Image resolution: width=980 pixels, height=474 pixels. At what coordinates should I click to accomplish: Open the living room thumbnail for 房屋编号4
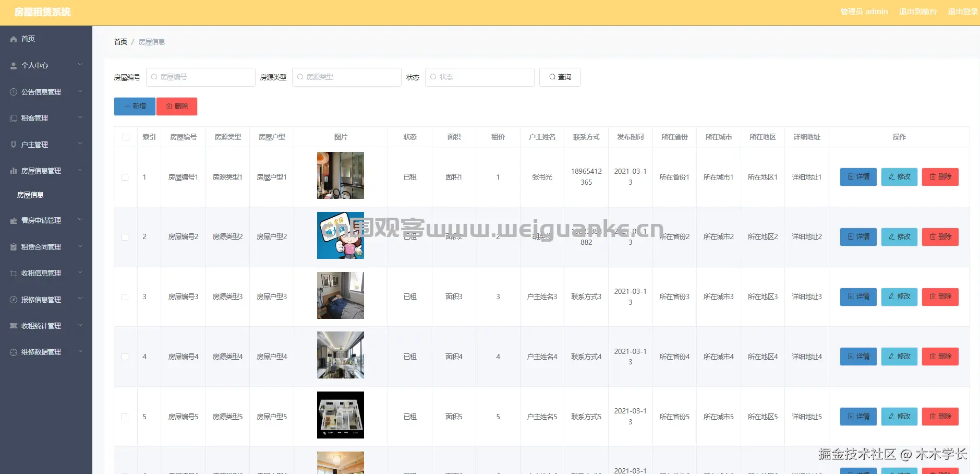coord(341,355)
